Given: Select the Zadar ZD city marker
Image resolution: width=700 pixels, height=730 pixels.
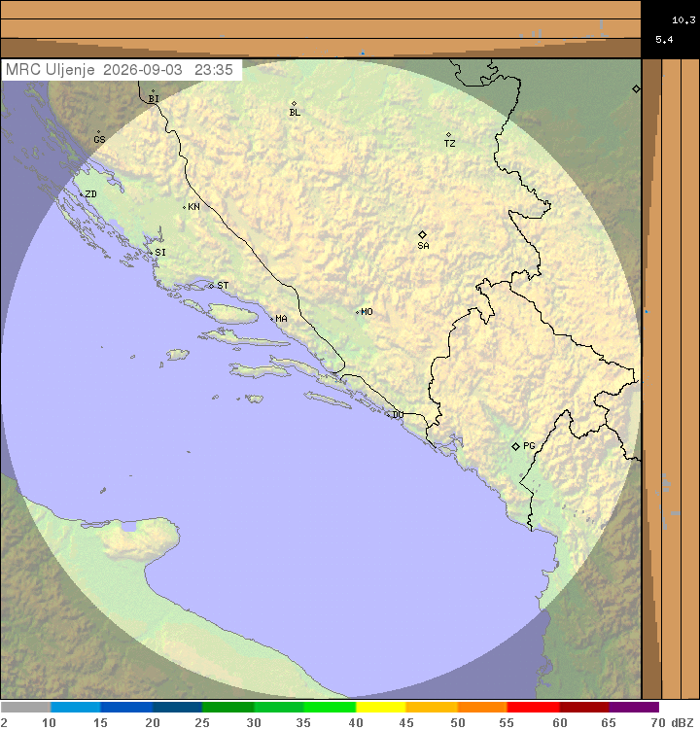Looking at the screenshot, I should [81, 194].
